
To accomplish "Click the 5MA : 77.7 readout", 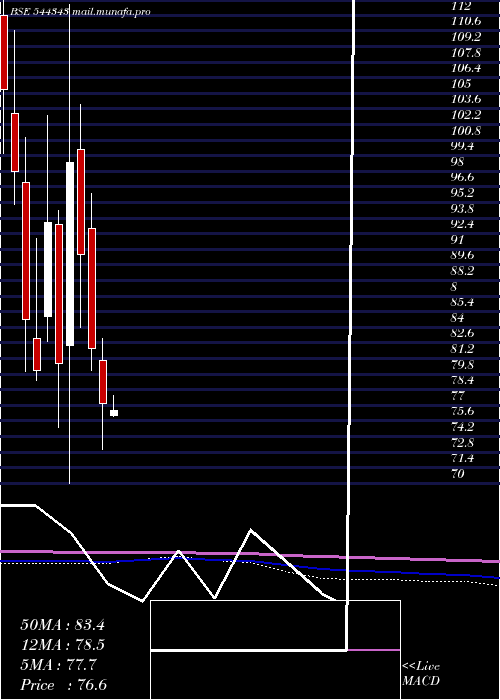I will click(x=58, y=665).
